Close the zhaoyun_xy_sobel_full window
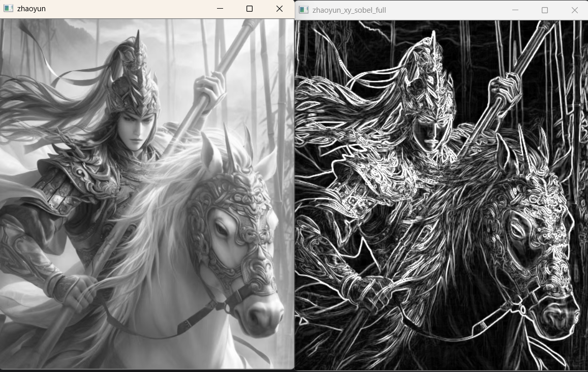The height and width of the screenshot is (372, 588). (574, 10)
